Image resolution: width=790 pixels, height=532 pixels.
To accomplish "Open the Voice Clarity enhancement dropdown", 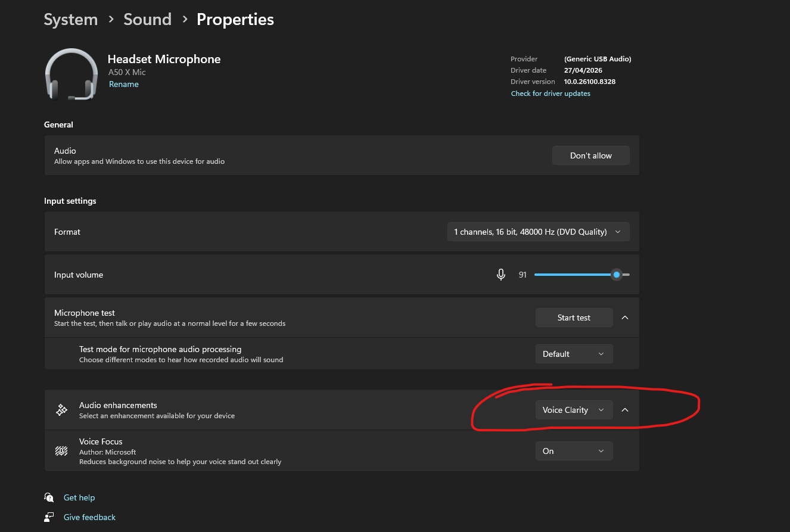I will pos(574,410).
